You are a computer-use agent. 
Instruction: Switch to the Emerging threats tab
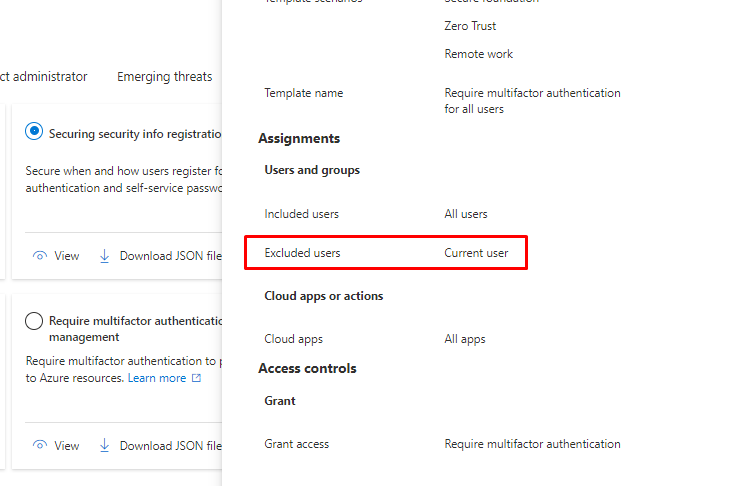[x=164, y=77]
